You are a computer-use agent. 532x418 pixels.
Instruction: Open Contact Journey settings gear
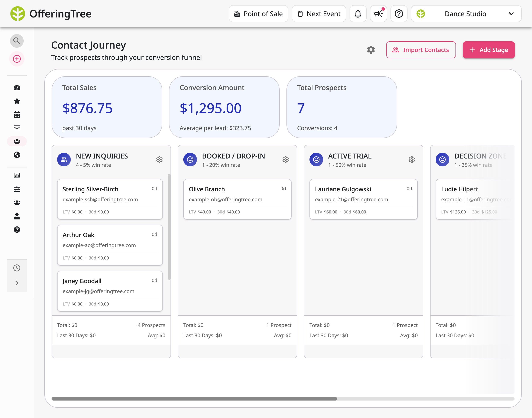coord(371,50)
